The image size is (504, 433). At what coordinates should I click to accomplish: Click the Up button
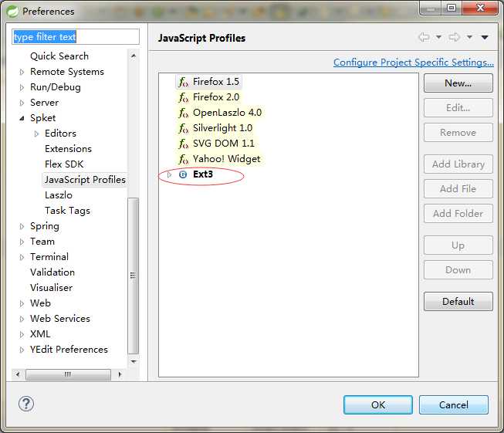[458, 245]
